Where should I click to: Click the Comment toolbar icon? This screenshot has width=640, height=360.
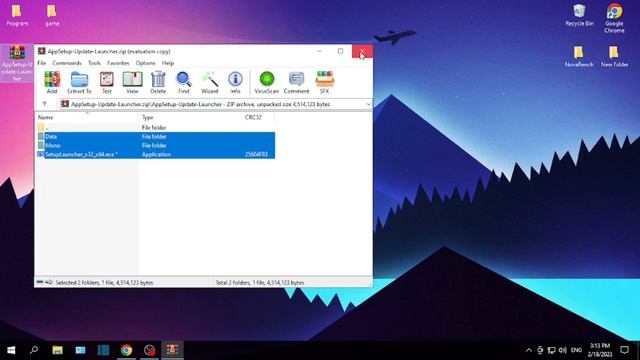click(x=296, y=82)
